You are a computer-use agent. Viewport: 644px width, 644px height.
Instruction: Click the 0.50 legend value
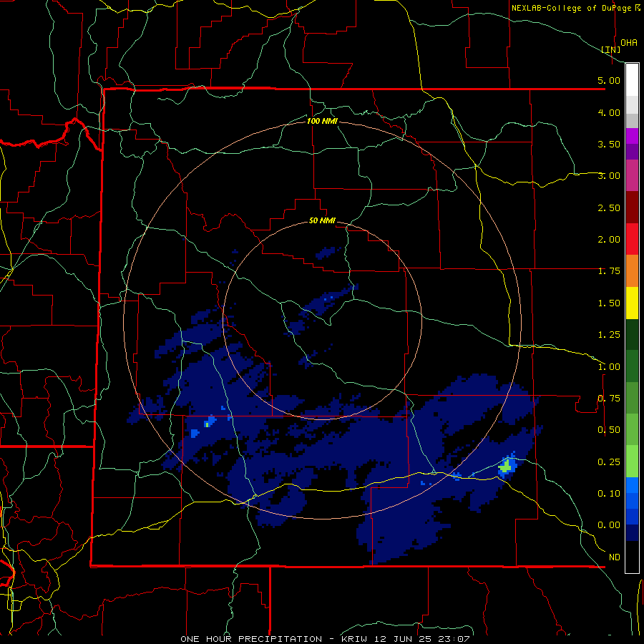pyautogui.click(x=609, y=430)
